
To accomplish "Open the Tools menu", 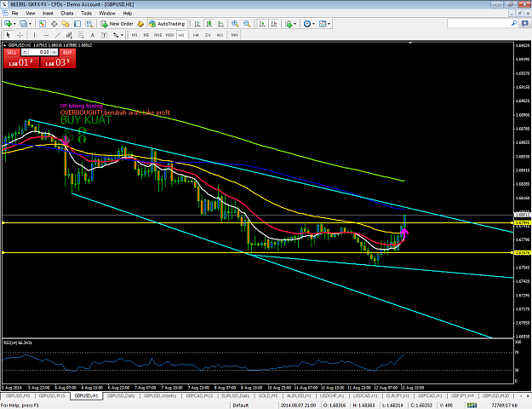I will [x=86, y=14].
